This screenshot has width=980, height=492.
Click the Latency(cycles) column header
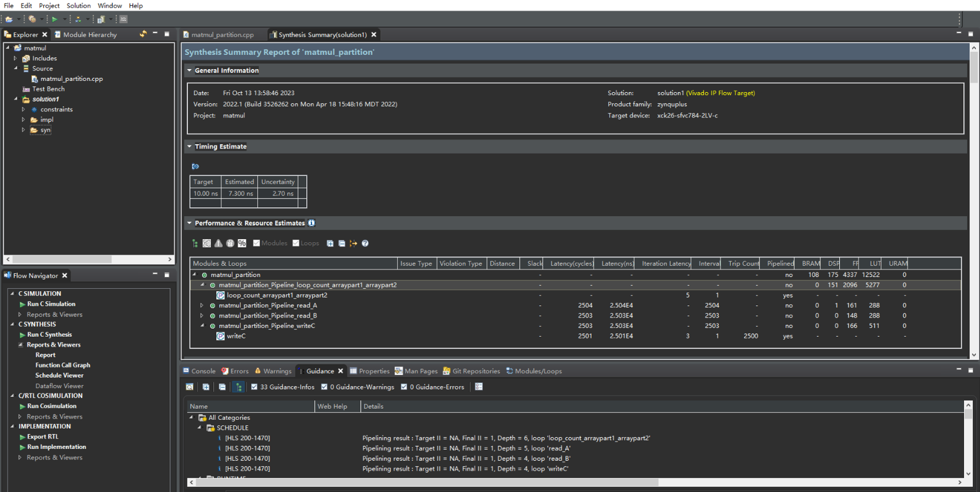coord(571,263)
